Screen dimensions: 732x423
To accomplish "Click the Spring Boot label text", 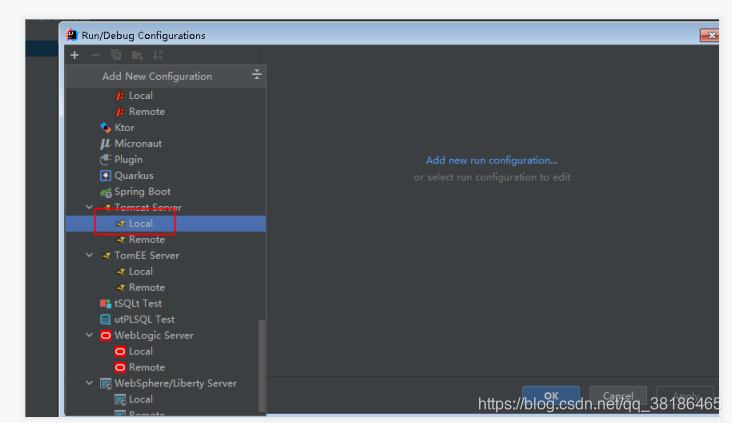I will pyautogui.click(x=142, y=192).
